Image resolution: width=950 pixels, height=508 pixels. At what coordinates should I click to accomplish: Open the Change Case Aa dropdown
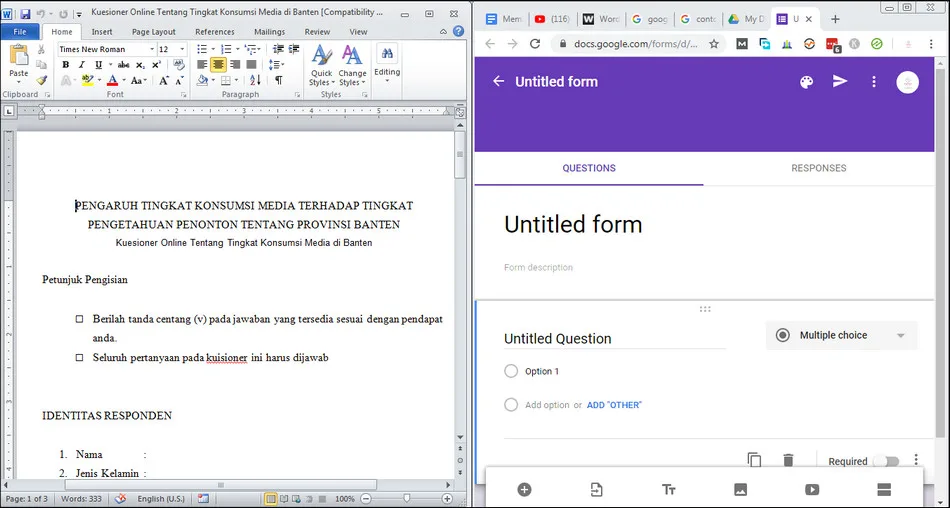coord(139,81)
